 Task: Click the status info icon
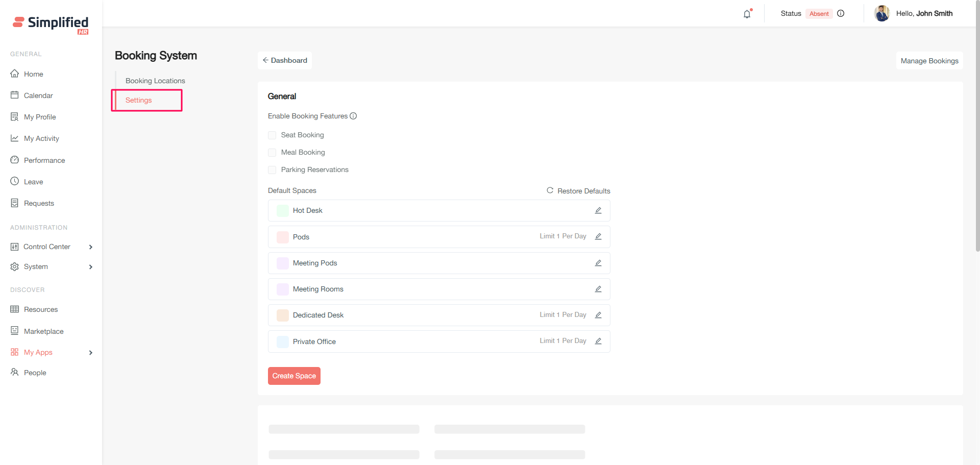(x=841, y=14)
